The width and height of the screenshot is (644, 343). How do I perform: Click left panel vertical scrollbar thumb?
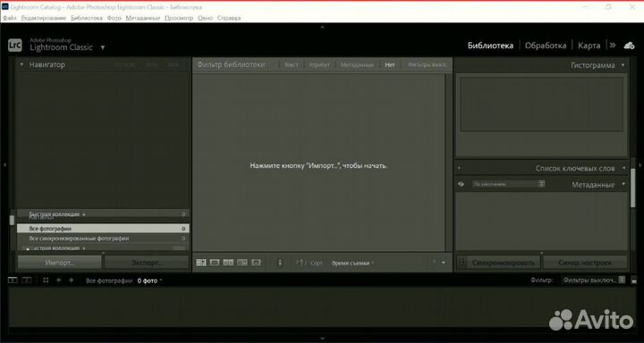coord(12,221)
